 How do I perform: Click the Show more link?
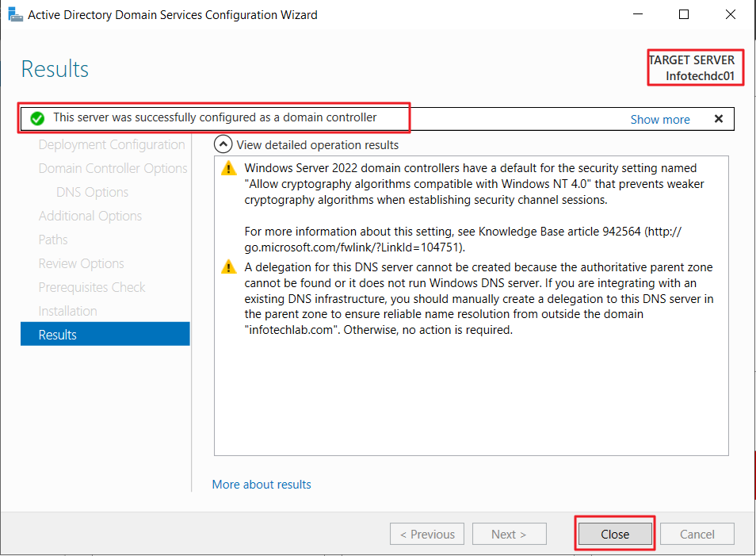pyautogui.click(x=659, y=119)
